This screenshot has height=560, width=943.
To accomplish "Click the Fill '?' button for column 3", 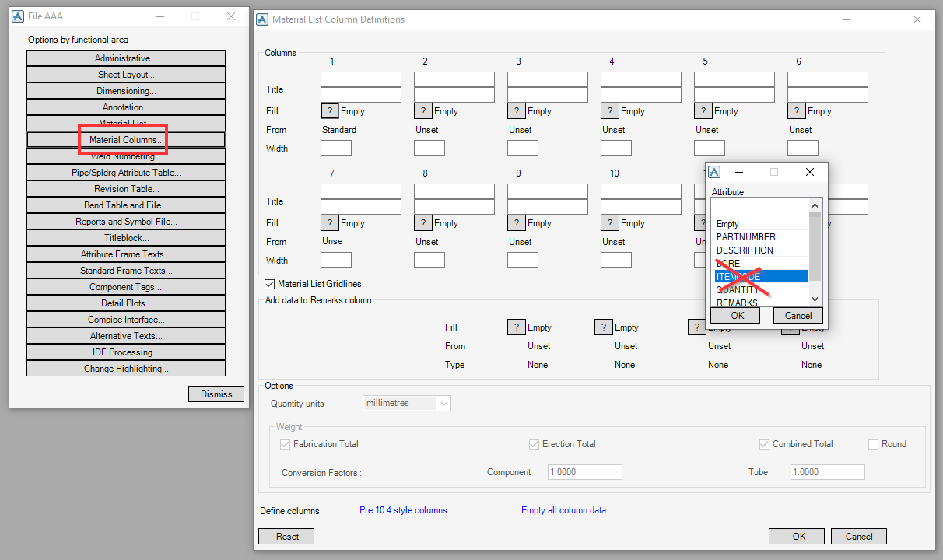I will pyautogui.click(x=517, y=111).
